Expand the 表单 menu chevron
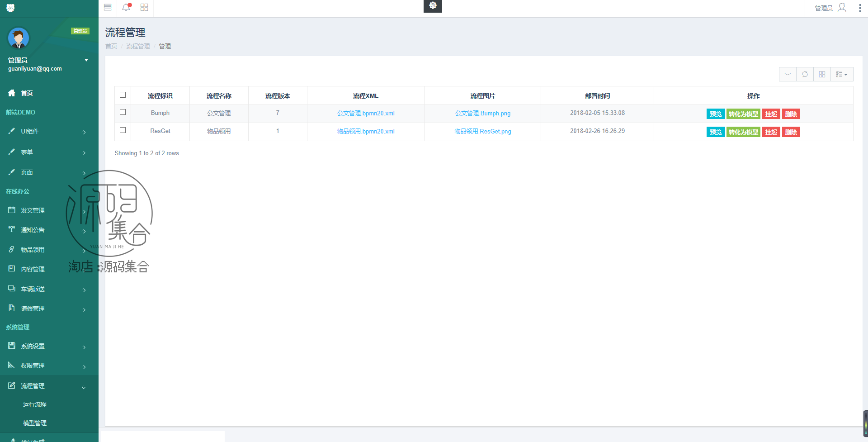This screenshot has height=442, width=868. point(85,153)
